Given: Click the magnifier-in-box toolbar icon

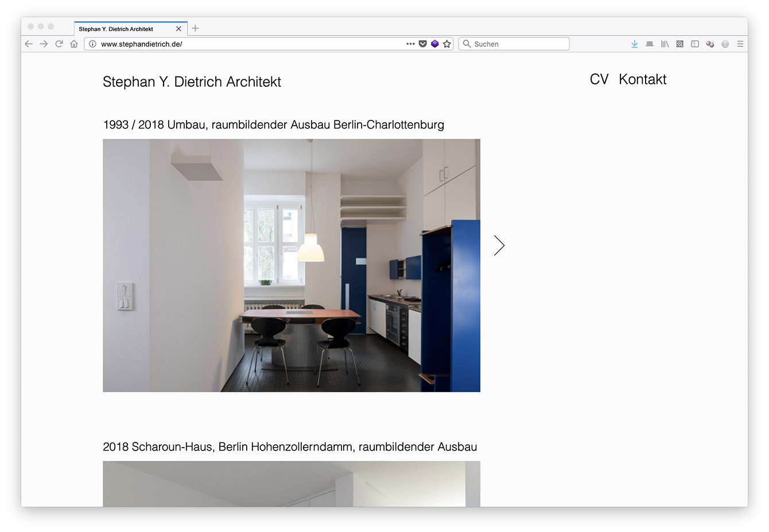Looking at the screenshot, I should click(x=679, y=44).
